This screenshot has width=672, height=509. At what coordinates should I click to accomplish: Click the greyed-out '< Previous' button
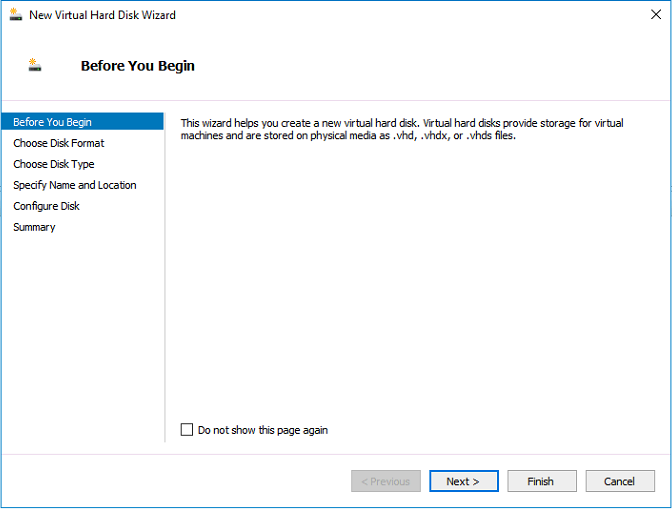click(386, 481)
